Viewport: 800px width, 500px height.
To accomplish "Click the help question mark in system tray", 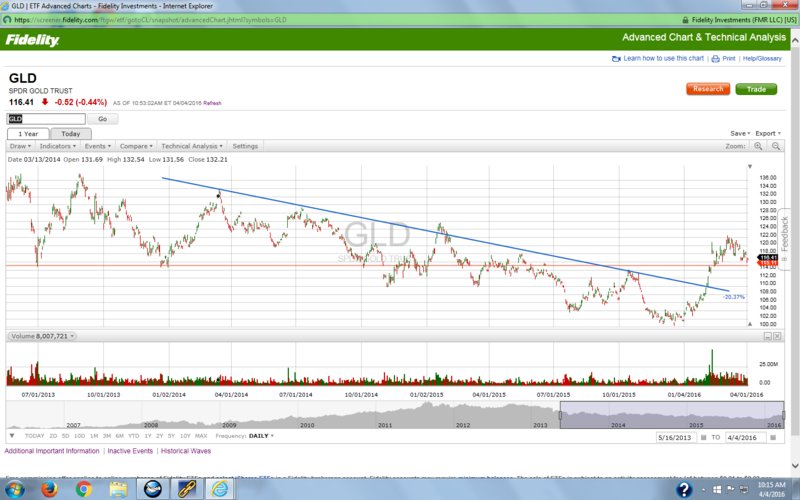I will [x=684, y=490].
